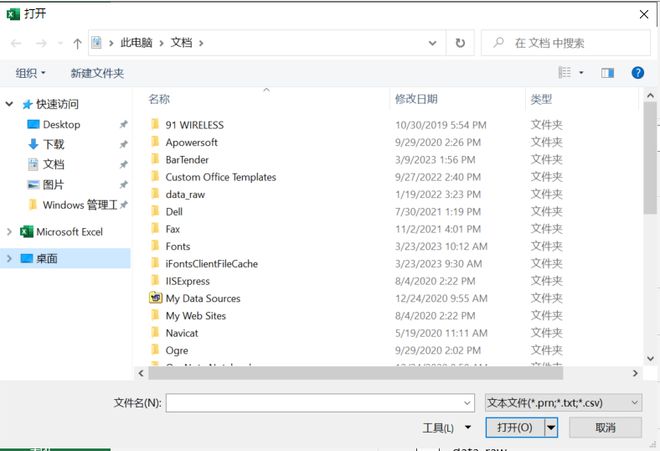Viewport: 660px width, 451px height.
Task: Click the Back navigation arrow
Action: (x=16, y=43)
